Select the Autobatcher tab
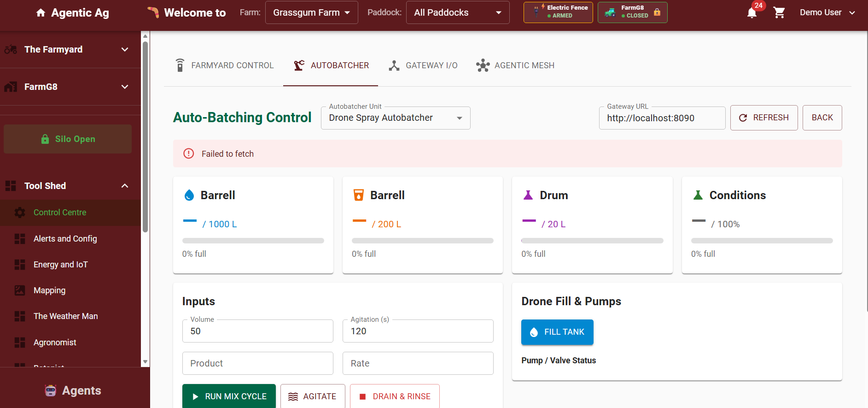The height and width of the screenshot is (408, 868). 331,65
